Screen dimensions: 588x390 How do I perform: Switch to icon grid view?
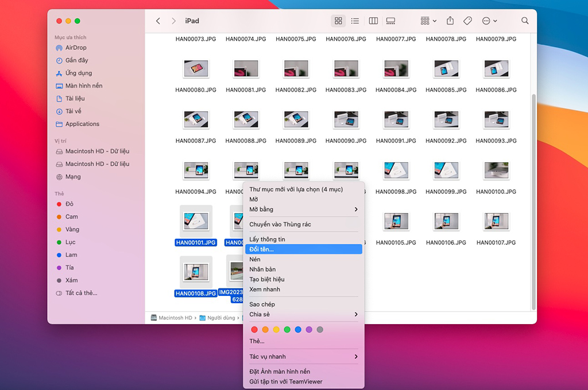click(338, 21)
